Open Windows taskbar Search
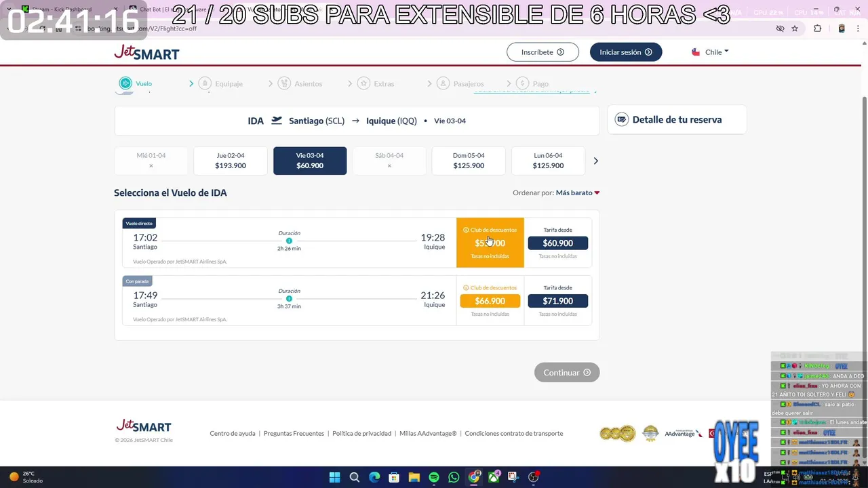 354,477
